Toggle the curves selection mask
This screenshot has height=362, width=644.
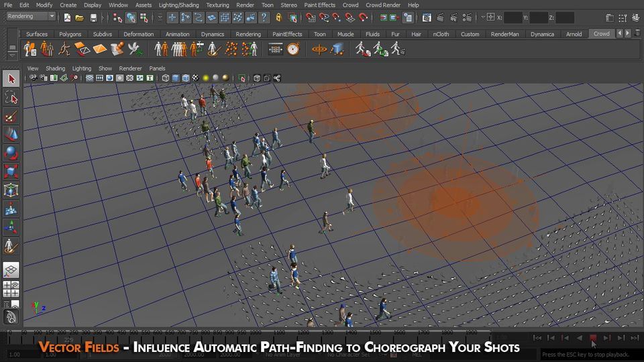point(199,17)
